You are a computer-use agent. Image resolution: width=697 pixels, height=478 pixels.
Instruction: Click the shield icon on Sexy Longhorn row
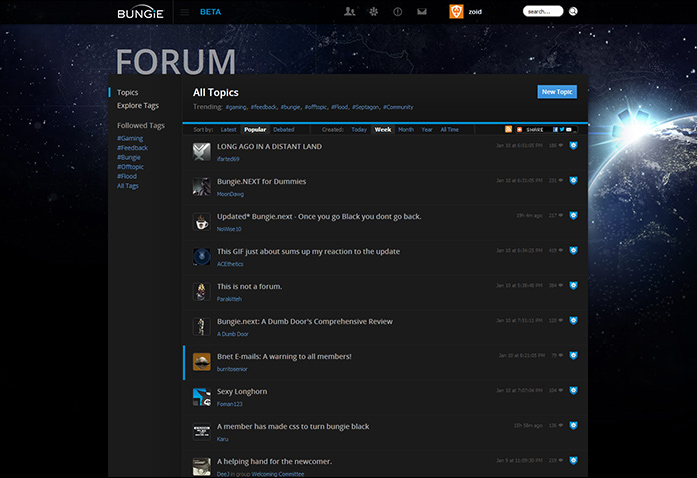click(573, 390)
